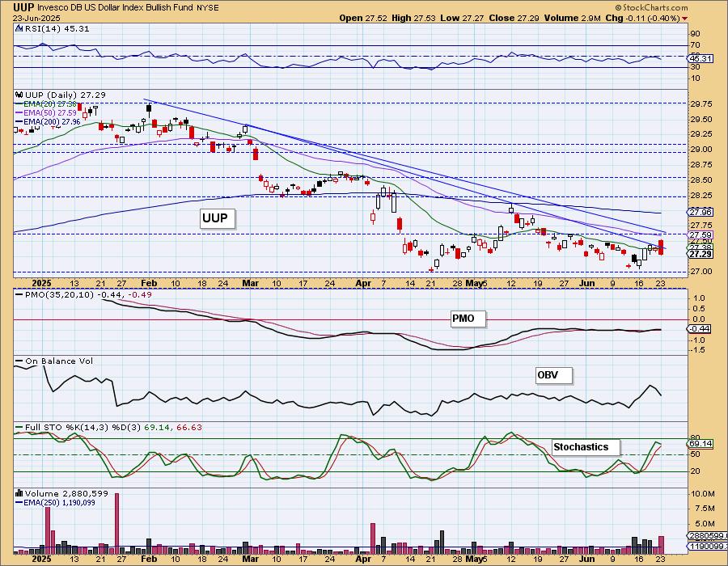Click the 28.50 price axis label
This screenshot has width=728, height=566.
(x=701, y=180)
